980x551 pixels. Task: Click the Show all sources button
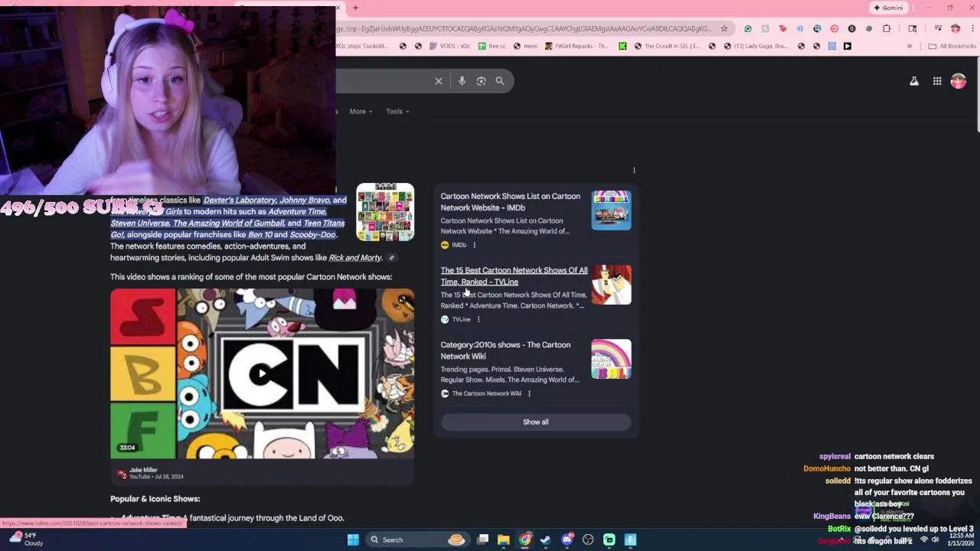(536, 422)
